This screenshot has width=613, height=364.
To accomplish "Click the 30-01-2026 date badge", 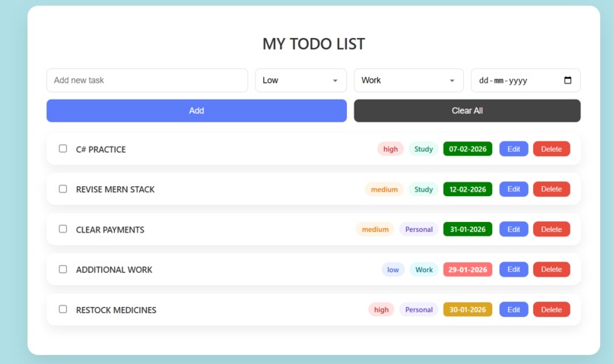I will (x=468, y=310).
